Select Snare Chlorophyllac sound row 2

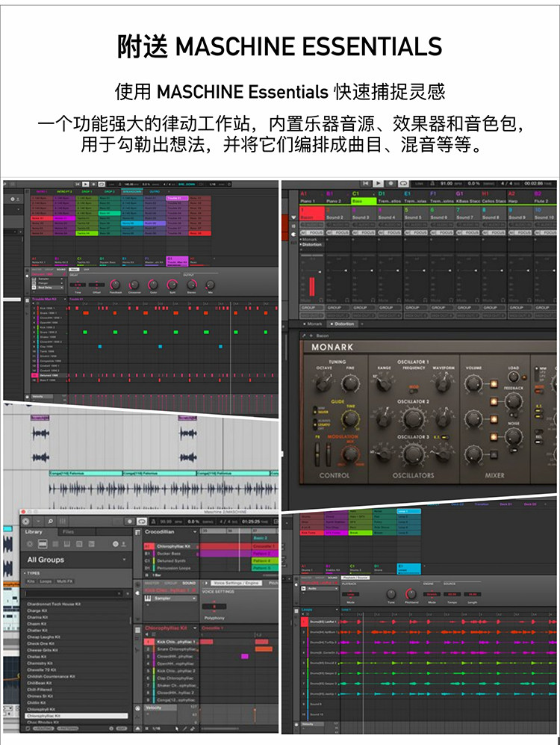(x=171, y=649)
